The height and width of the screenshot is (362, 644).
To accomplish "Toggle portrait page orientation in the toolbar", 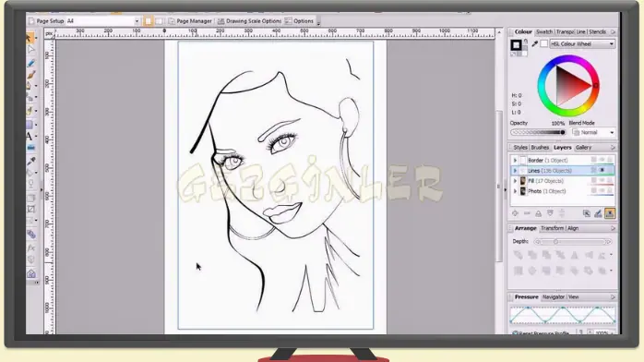I will pyautogui.click(x=149, y=21).
